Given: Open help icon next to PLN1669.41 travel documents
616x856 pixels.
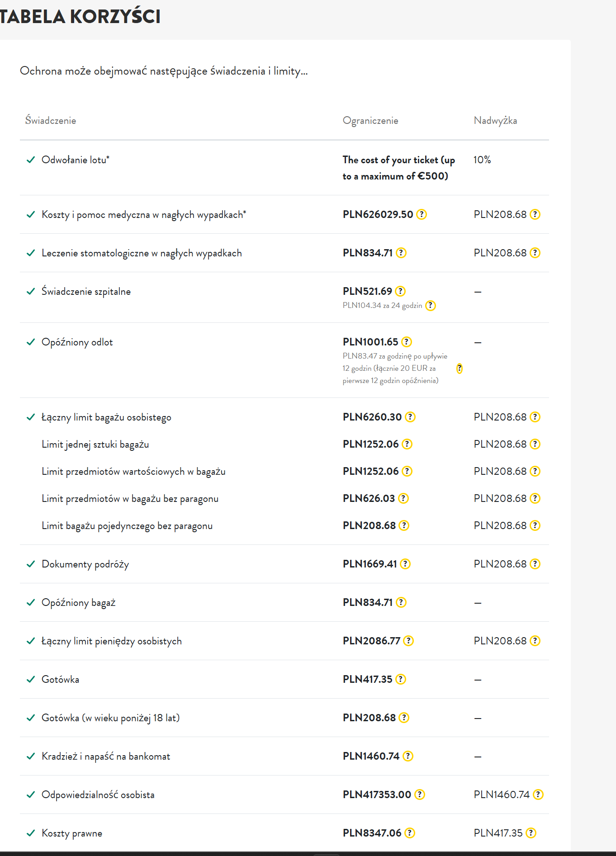Looking at the screenshot, I should coord(405,564).
